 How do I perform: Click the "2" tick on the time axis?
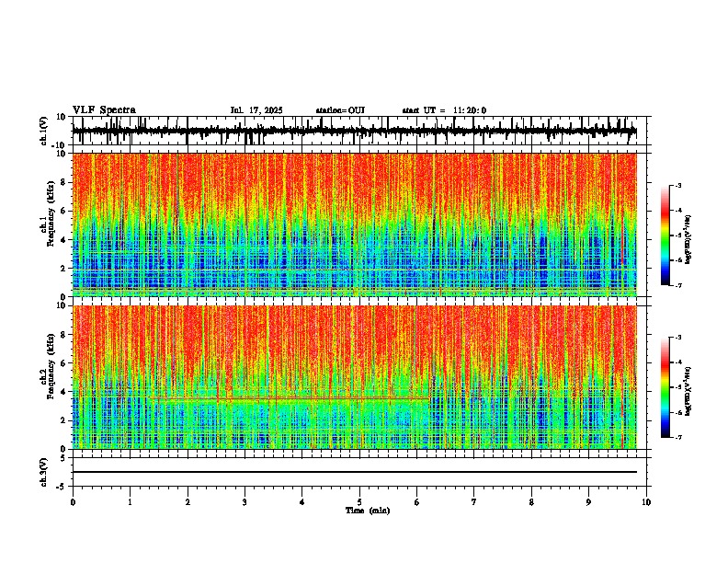click(188, 502)
